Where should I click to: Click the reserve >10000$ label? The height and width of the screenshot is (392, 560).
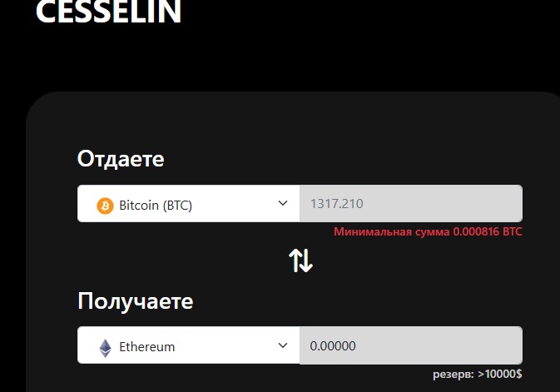click(499, 375)
